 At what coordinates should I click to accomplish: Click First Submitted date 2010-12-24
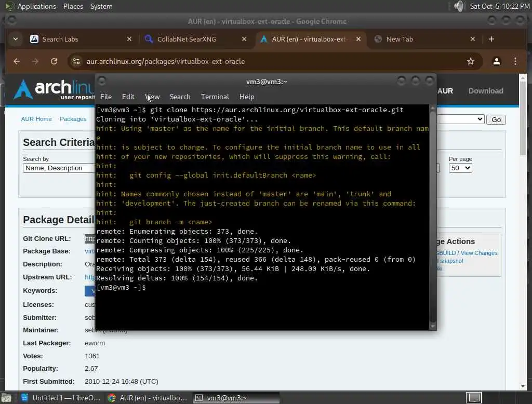(x=121, y=382)
